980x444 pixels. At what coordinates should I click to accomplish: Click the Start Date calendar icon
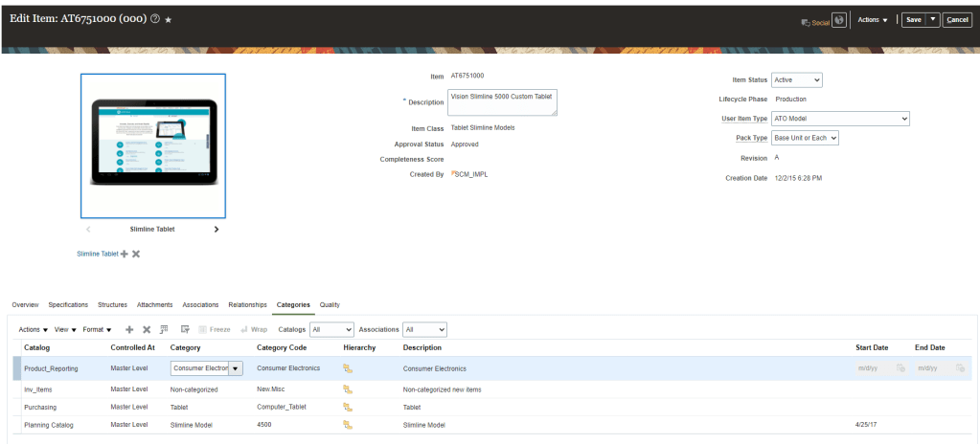coord(900,368)
